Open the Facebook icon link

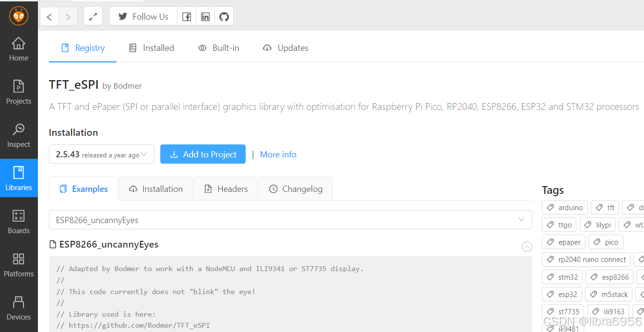pyautogui.click(x=187, y=17)
